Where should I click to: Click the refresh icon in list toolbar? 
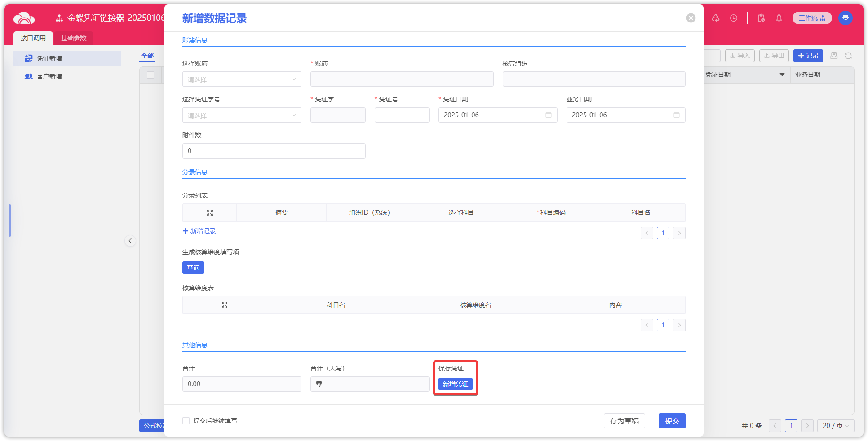tap(848, 56)
